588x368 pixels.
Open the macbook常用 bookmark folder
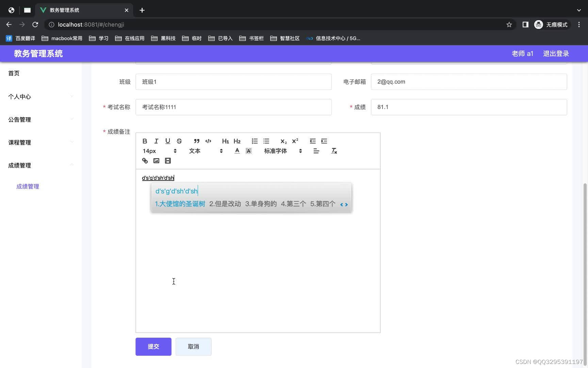(x=62, y=39)
